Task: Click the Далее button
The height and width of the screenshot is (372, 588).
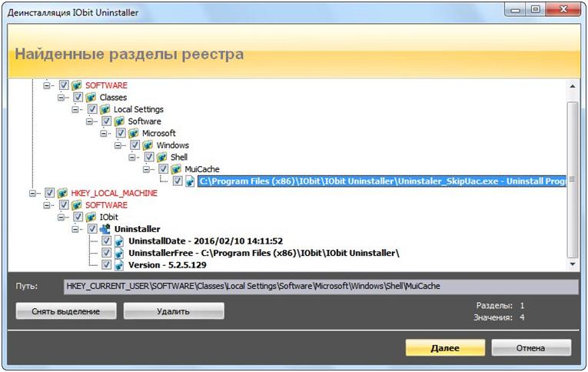Action: (x=445, y=348)
